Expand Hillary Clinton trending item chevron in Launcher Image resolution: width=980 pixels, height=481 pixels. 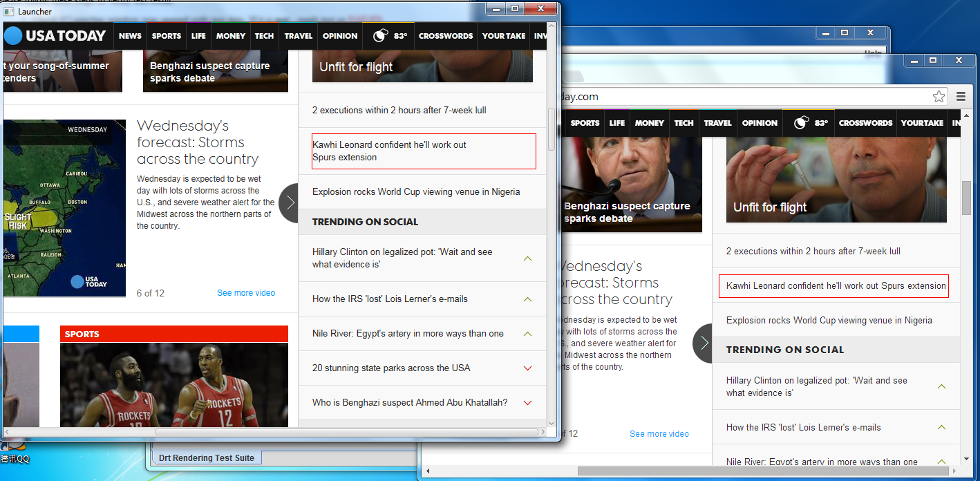(x=527, y=258)
